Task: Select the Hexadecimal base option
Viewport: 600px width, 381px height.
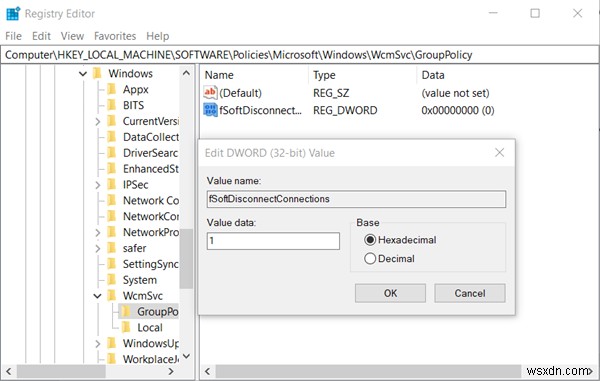Action: [x=370, y=240]
